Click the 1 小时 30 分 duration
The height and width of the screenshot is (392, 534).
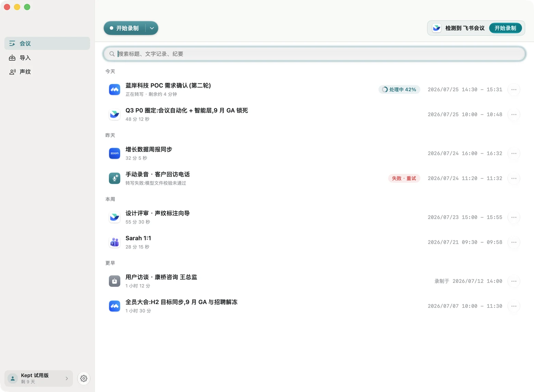click(138, 311)
